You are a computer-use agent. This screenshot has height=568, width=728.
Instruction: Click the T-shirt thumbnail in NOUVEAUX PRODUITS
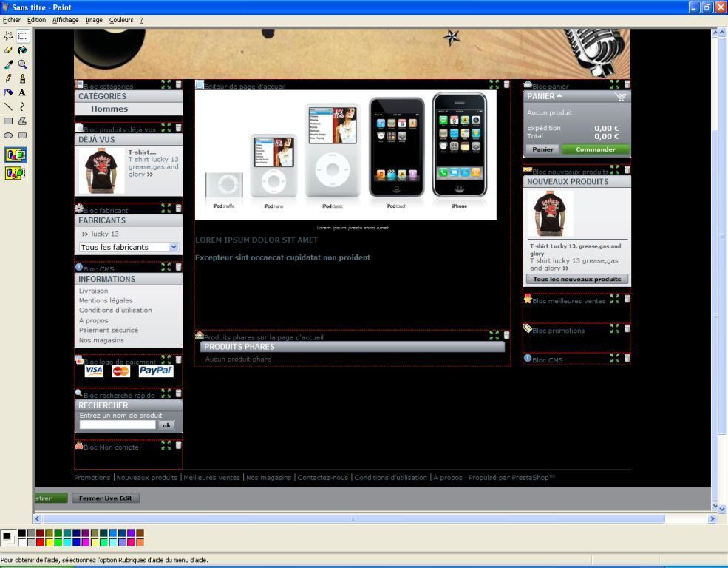[x=550, y=214]
